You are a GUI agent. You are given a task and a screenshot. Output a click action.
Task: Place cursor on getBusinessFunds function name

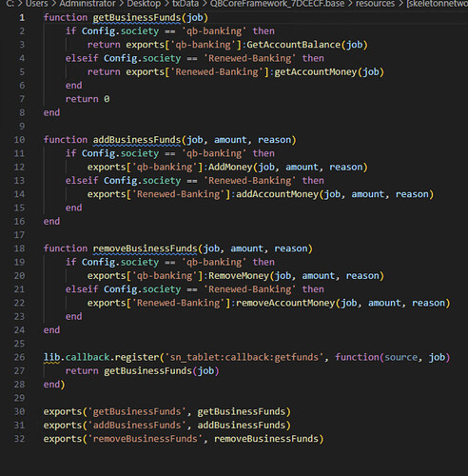(137, 17)
